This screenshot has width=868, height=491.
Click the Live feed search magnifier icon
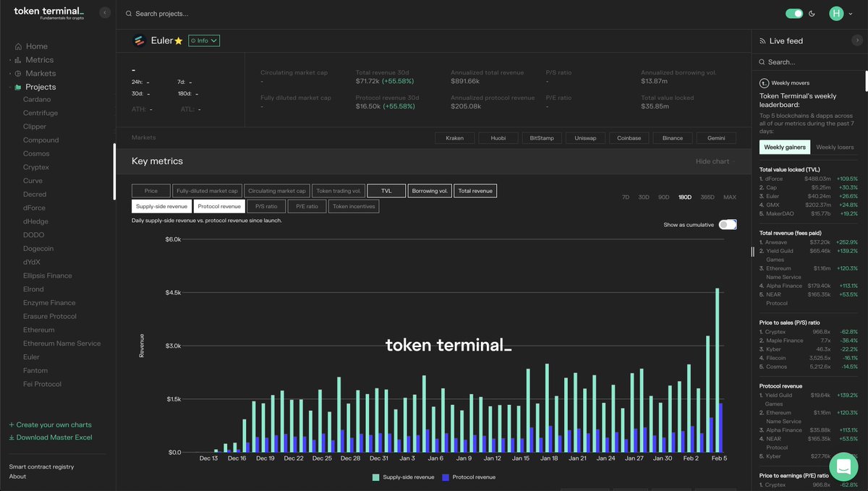[762, 62]
